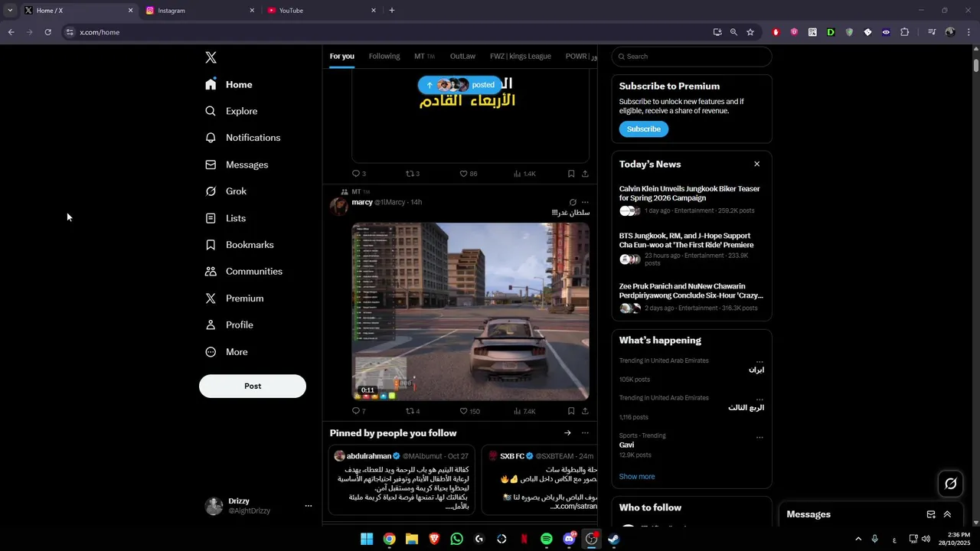The height and width of the screenshot is (551, 980).
Task: Open WhatsApp from the taskbar
Action: (x=457, y=539)
